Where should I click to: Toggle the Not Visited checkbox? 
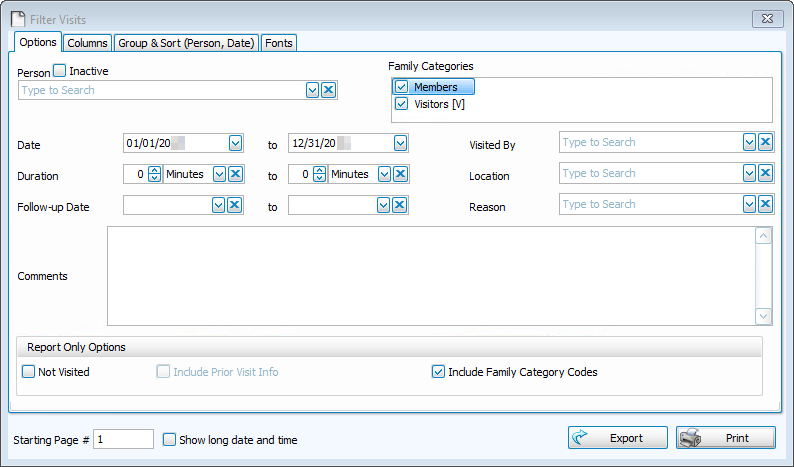tap(28, 372)
